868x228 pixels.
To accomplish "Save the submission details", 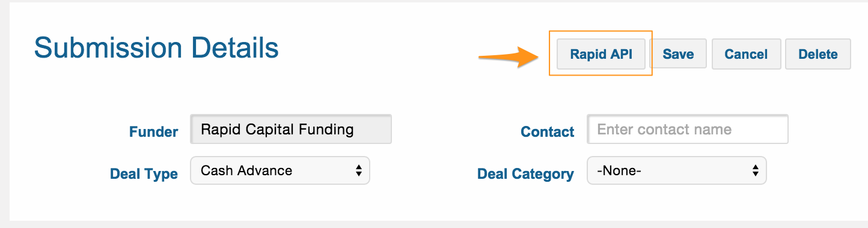I will point(678,54).
